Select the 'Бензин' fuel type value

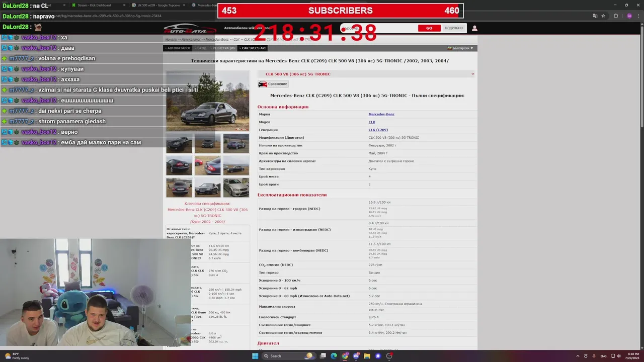pos(374,273)
